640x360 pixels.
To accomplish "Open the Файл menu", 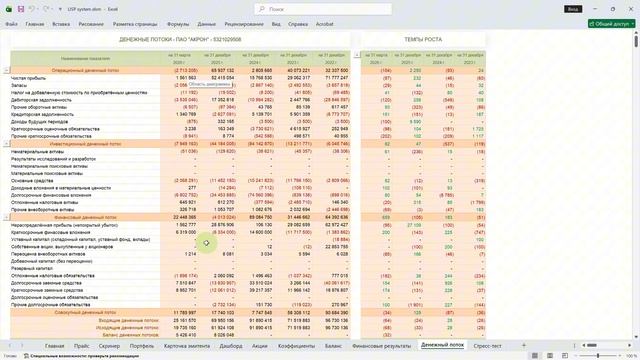I will pos(11,24).
